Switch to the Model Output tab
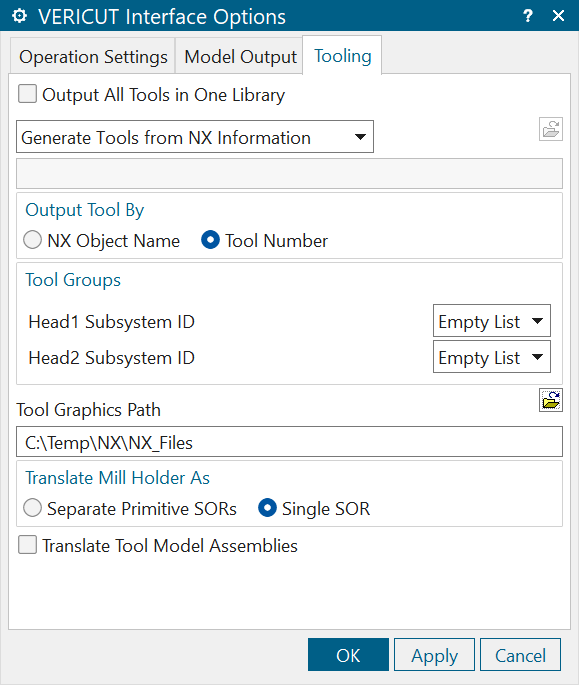The height and width of the screenshot is (685, 579). [240, 57]
